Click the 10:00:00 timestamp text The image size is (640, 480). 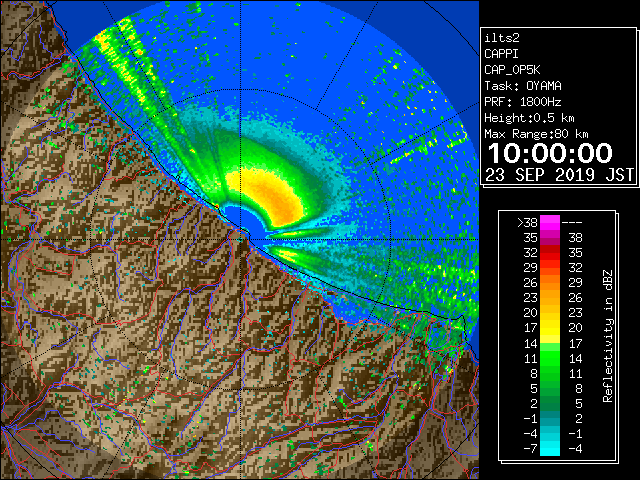pyautogui.click(x=550, y=153)
